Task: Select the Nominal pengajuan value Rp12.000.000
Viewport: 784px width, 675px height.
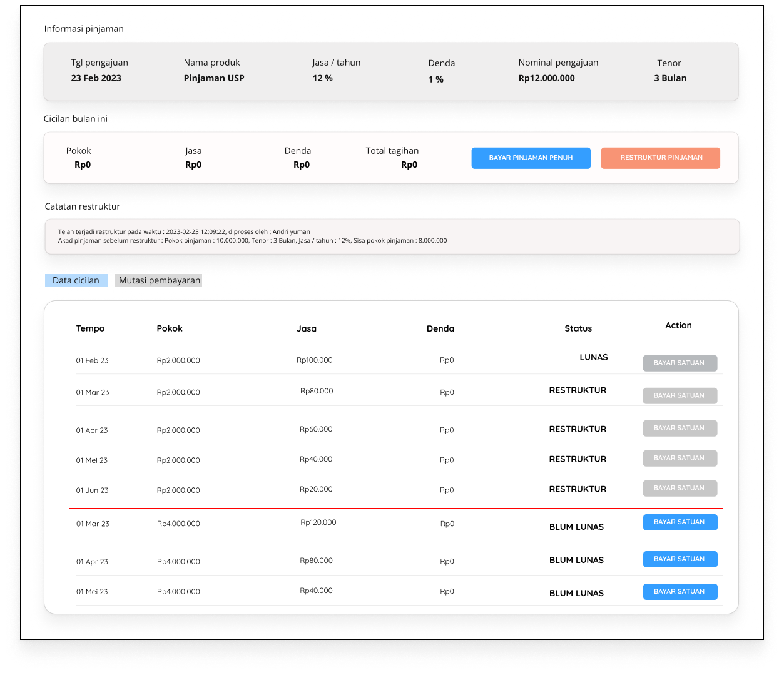Action: [546, 78]
